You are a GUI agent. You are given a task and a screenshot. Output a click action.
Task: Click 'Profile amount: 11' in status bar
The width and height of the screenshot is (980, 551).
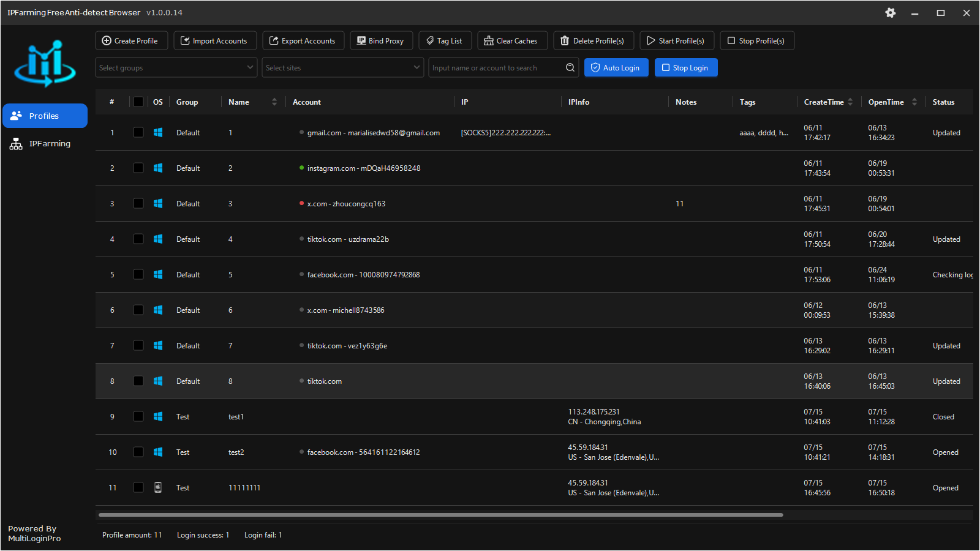pos(132,534)
